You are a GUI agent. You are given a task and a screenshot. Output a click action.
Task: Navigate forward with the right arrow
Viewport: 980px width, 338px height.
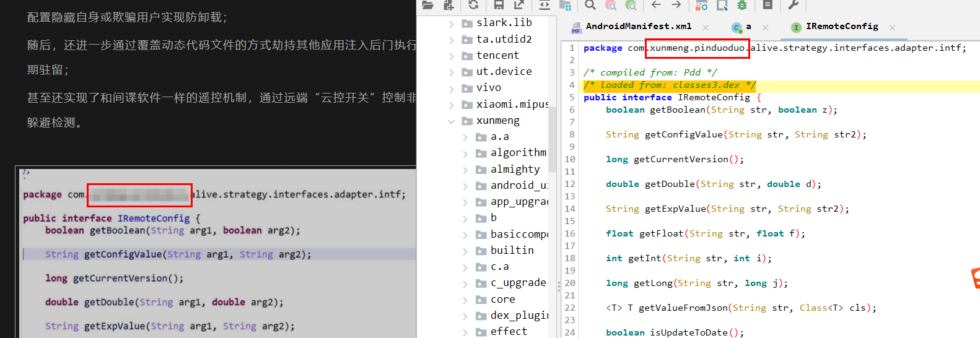click(x=676, y=5)
